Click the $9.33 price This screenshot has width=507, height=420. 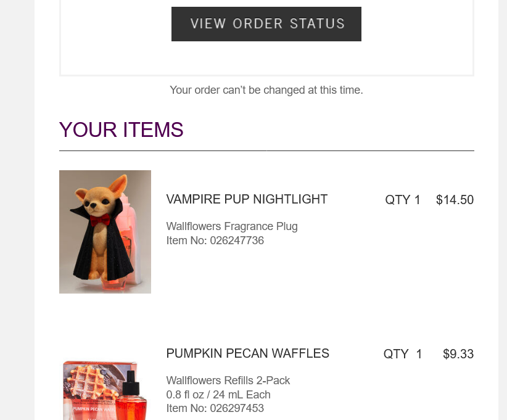pos(458,354)
